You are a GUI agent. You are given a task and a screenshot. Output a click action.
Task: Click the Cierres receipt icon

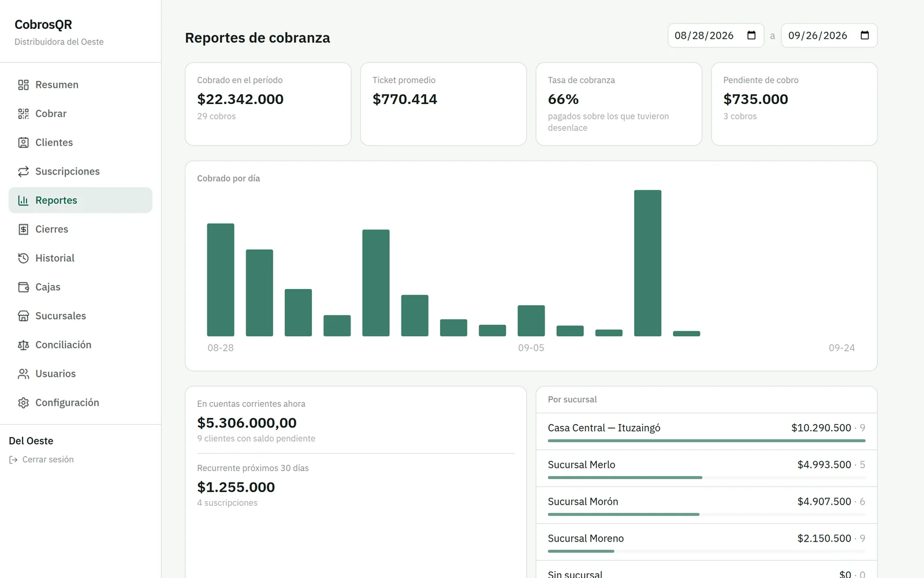pos(23,229)
